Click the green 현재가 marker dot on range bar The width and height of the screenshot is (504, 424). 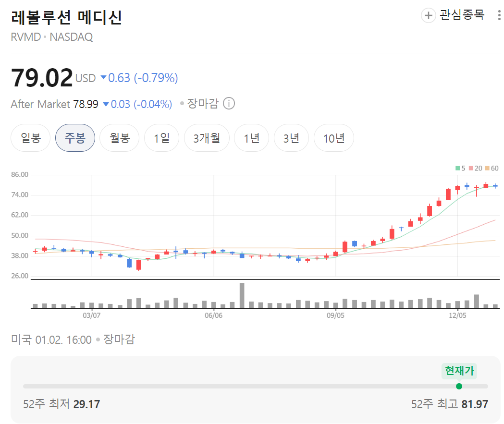459,386
